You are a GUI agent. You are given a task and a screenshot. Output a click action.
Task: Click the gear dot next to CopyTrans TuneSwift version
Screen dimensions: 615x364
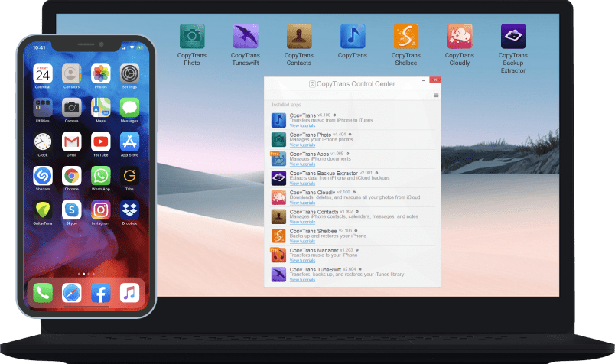point(360,269)
